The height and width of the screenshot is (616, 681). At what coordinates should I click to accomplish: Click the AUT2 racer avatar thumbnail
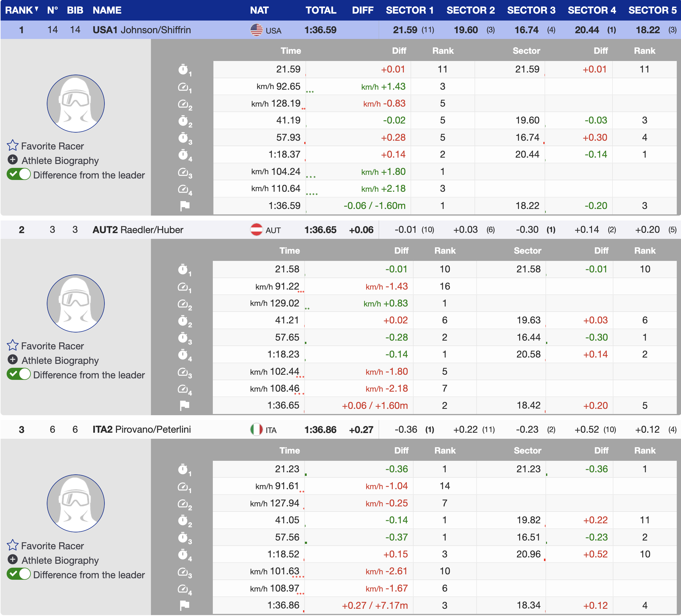[x=76, y=303]
